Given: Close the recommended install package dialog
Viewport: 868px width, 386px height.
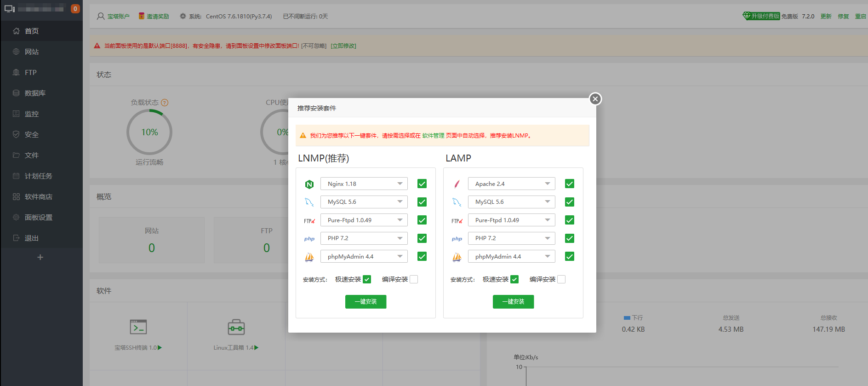Looking at the screenshot, I should (595, 99).
